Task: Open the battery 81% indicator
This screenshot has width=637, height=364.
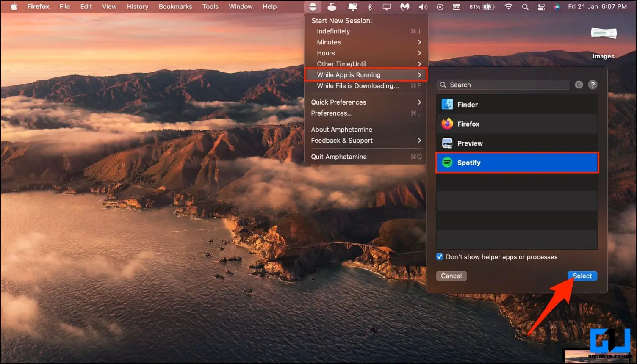Action: pyautogui.click(x=482, y=7)
